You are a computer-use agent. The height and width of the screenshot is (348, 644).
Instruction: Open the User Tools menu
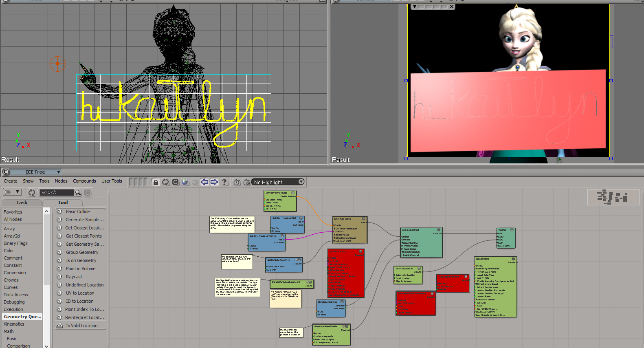(112, 181)
